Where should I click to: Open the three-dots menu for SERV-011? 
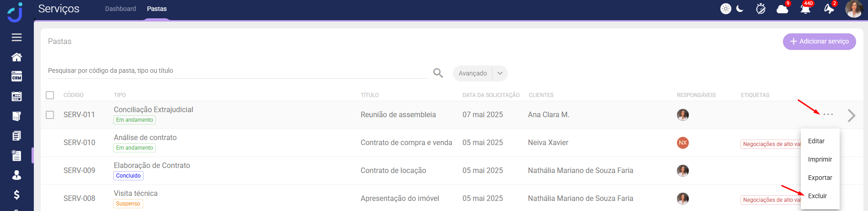click(828, 114)
